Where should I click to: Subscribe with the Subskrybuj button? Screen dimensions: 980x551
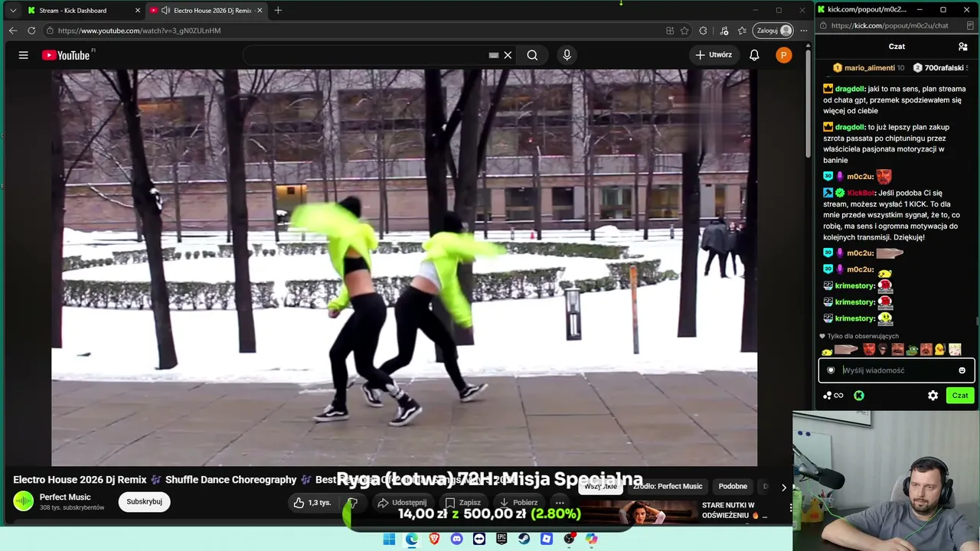tap(144, 502)
